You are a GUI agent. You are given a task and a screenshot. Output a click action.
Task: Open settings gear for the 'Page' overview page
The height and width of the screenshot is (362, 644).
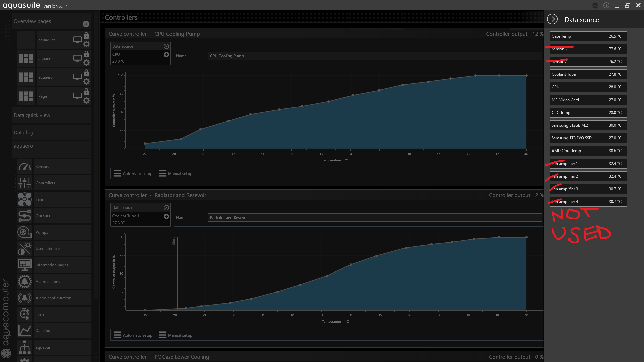tap(86, 100)
